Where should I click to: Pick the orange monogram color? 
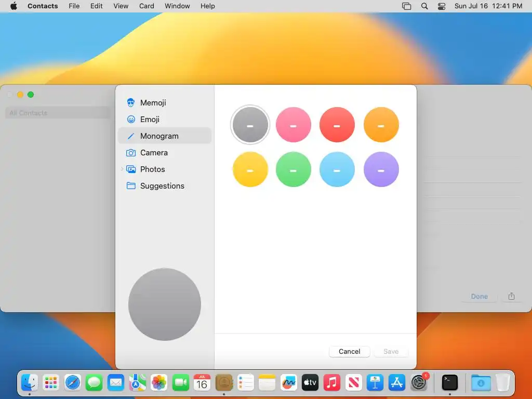381,125
